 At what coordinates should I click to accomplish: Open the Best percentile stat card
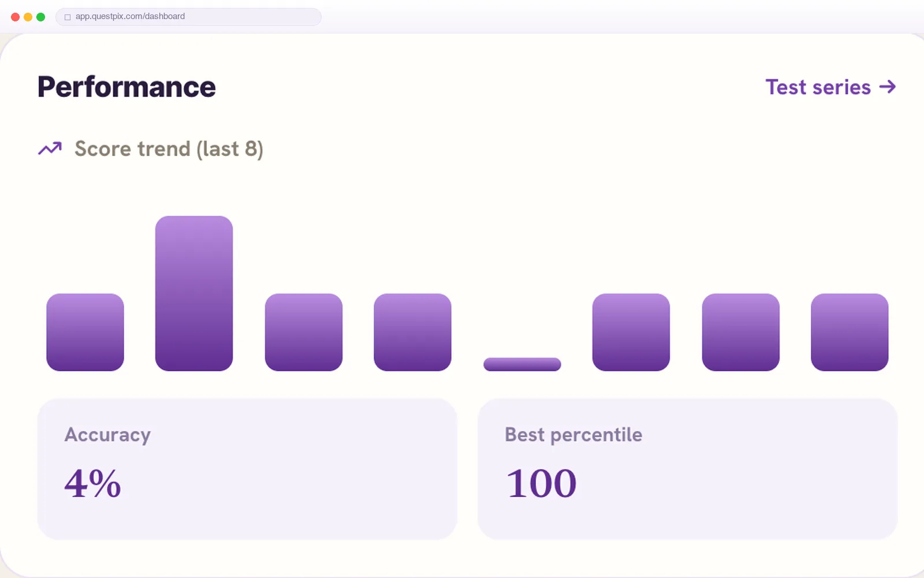(x=688, y=469)
